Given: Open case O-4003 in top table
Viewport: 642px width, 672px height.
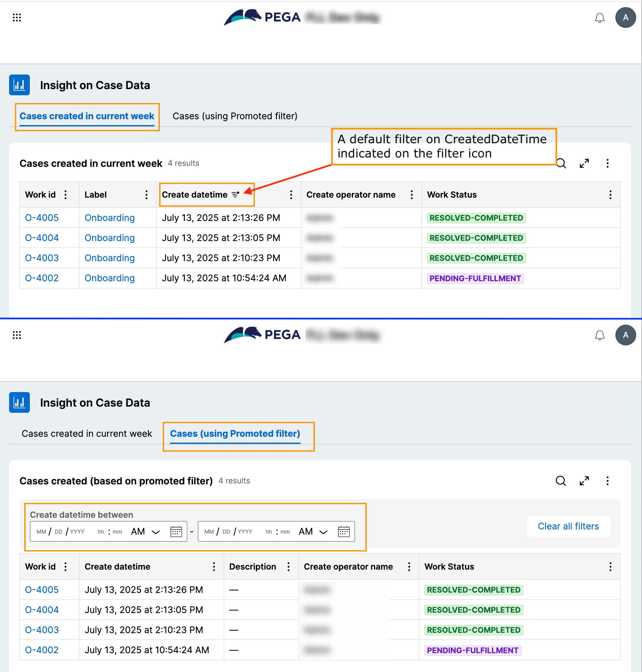Looking at the screenshot, I should click(42, 258).
